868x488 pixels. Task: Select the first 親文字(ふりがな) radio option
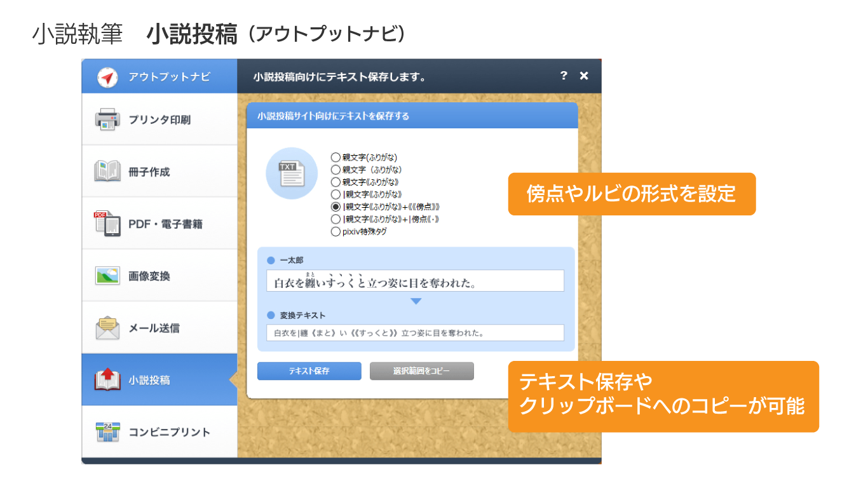(x=336, y=157)
